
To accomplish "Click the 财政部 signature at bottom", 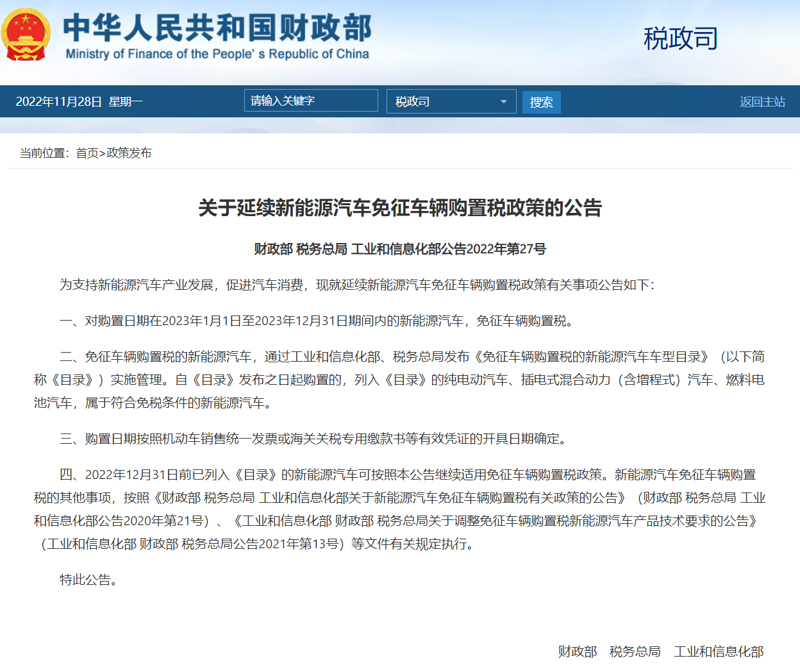I will point(577,651).
